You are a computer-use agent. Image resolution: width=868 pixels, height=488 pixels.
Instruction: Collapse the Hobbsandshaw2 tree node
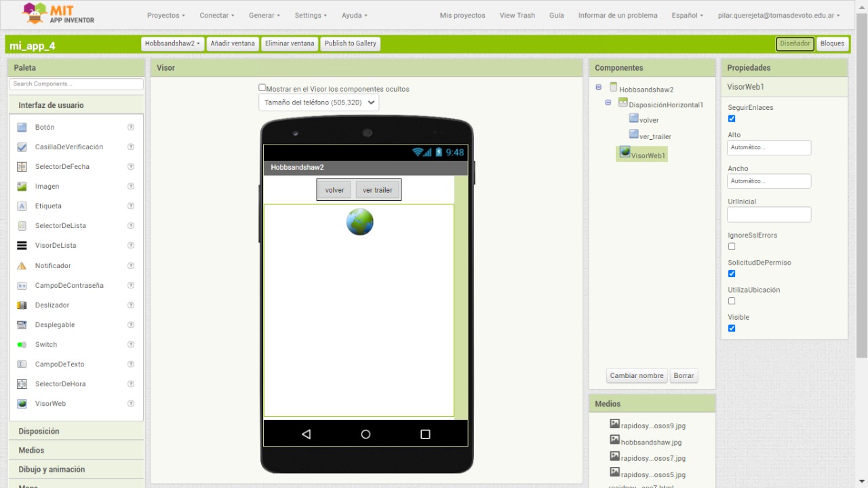point(598,87)
